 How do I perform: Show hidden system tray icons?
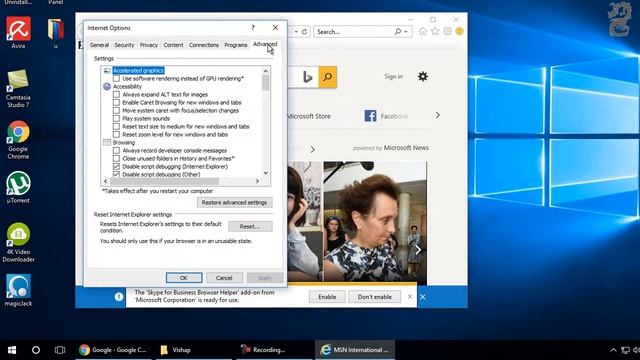pos(613,350)
